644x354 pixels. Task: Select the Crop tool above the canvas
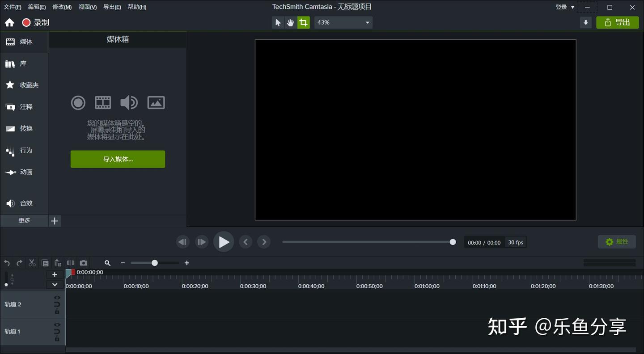pyautogui.click(x=303, y=22)
